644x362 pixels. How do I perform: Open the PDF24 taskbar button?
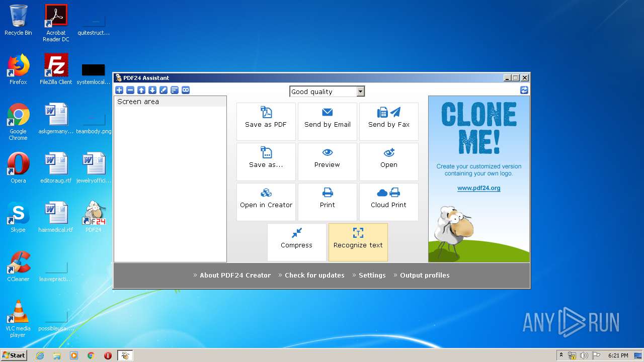pos(125,355)
